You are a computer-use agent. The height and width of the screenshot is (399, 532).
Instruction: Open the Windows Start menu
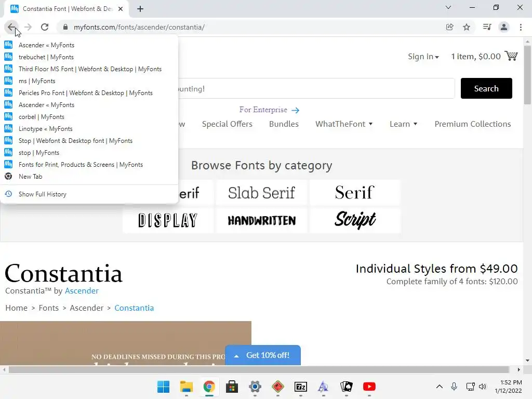pos(163,387)
